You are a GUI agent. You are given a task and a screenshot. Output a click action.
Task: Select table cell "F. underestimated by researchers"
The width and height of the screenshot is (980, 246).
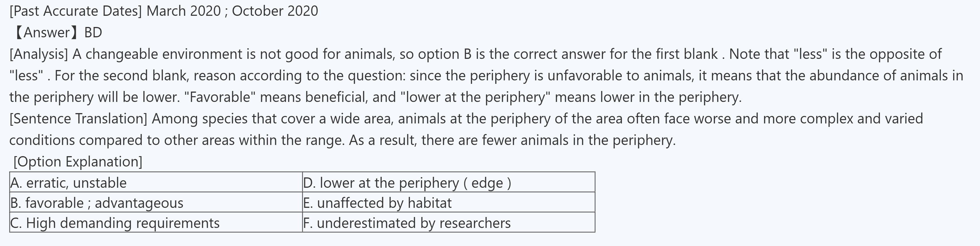coord(407,223)
